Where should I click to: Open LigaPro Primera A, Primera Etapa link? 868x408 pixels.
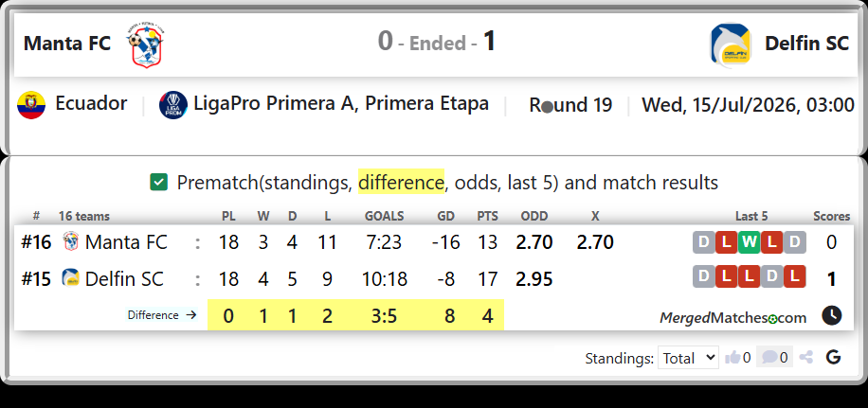pos(341,103)
